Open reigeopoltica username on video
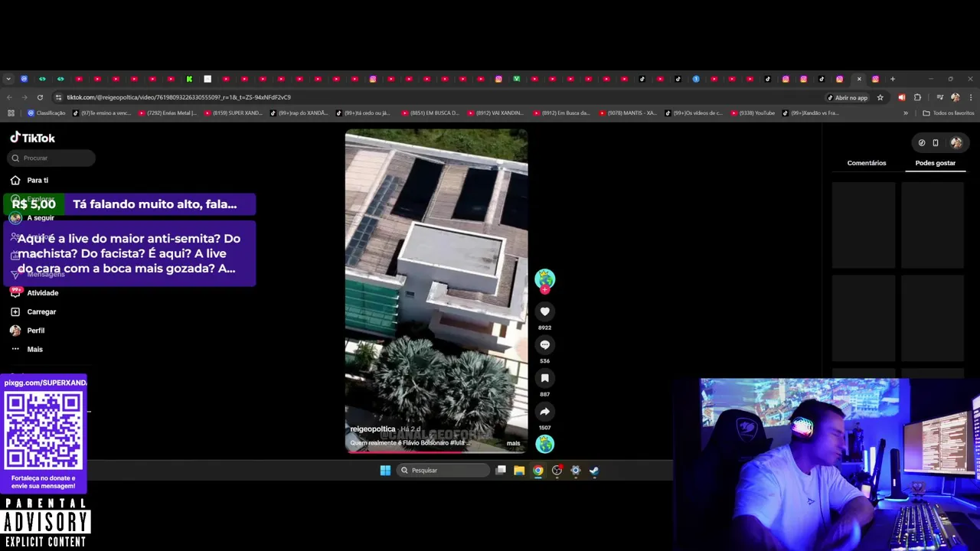Viewport: 980px width, 551px height. 372,429
